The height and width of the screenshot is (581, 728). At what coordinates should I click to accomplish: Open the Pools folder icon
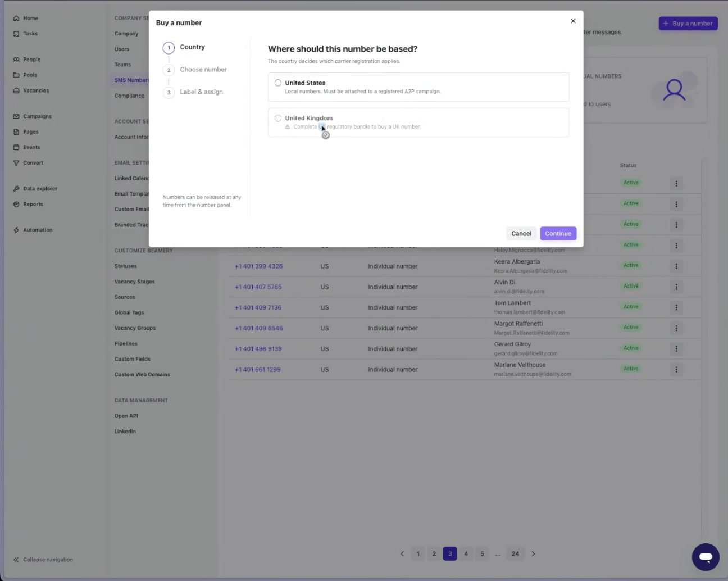coord(16,75)
